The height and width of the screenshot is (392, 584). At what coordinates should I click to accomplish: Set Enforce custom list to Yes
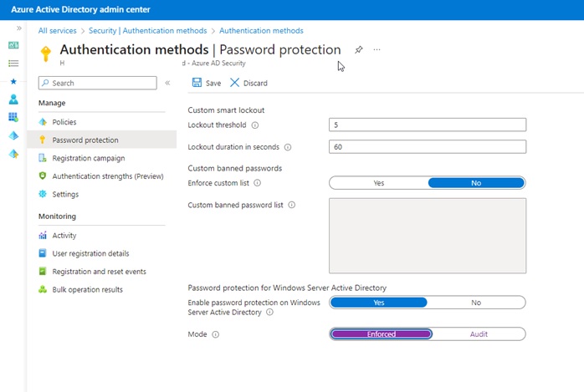tap(379, 183)
